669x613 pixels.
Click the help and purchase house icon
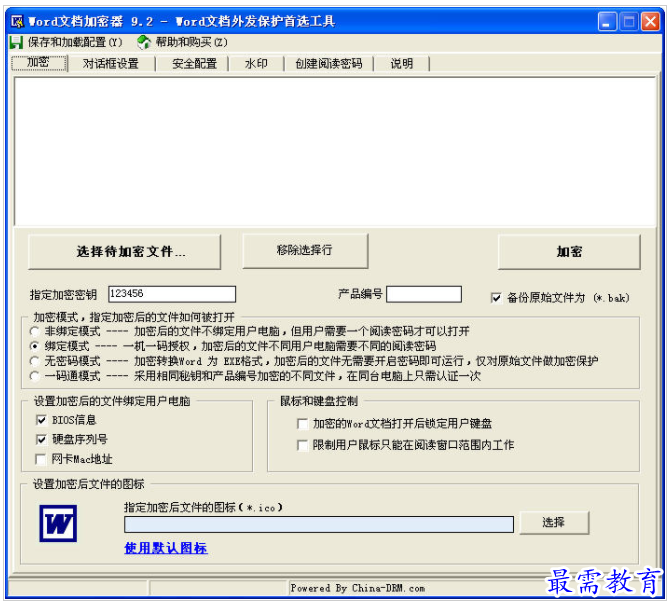pyautogui.click(x=144, y=42)
